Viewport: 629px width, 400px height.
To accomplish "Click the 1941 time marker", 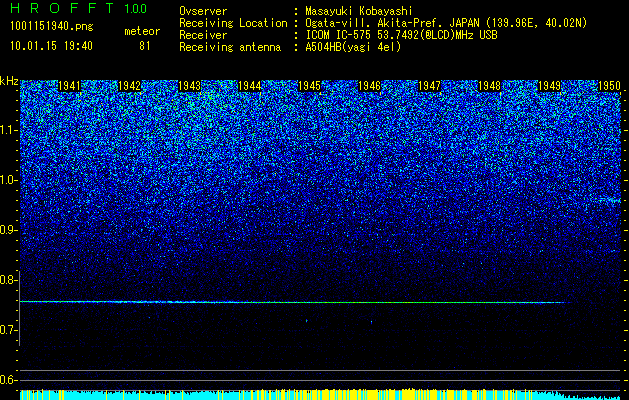I will coord(69,86).
